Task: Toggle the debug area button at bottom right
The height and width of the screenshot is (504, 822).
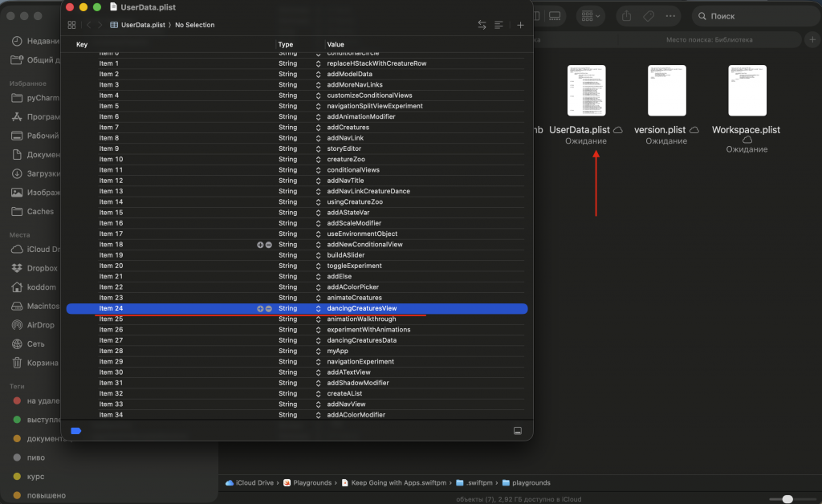Action: [518, 431]
